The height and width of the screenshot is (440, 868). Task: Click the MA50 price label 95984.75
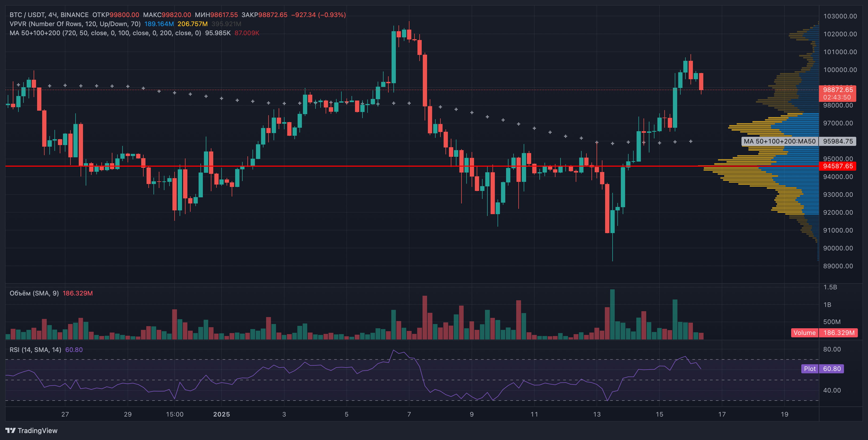point(838,141)
